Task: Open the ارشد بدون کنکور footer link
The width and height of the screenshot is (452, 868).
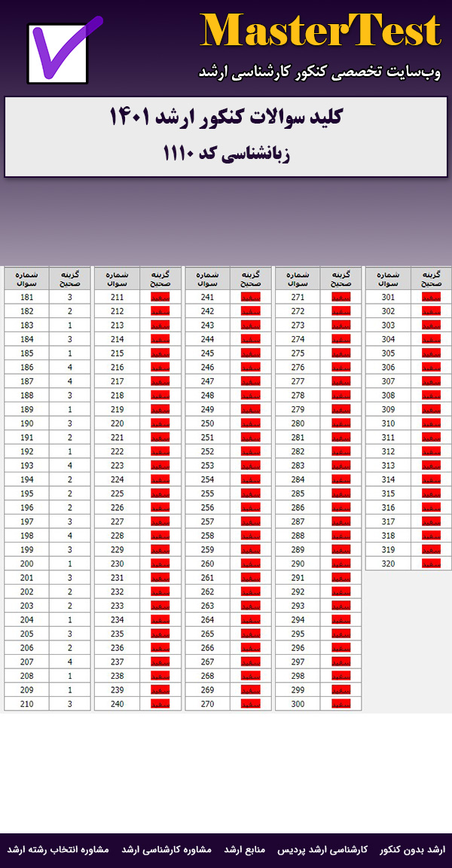Action: [412, 850]
